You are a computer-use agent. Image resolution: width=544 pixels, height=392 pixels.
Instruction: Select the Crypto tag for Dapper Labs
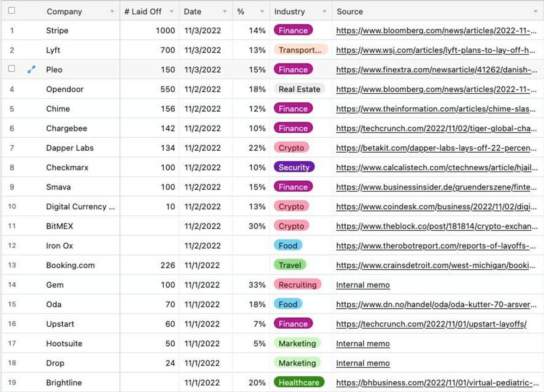click(x=291, y=148)
